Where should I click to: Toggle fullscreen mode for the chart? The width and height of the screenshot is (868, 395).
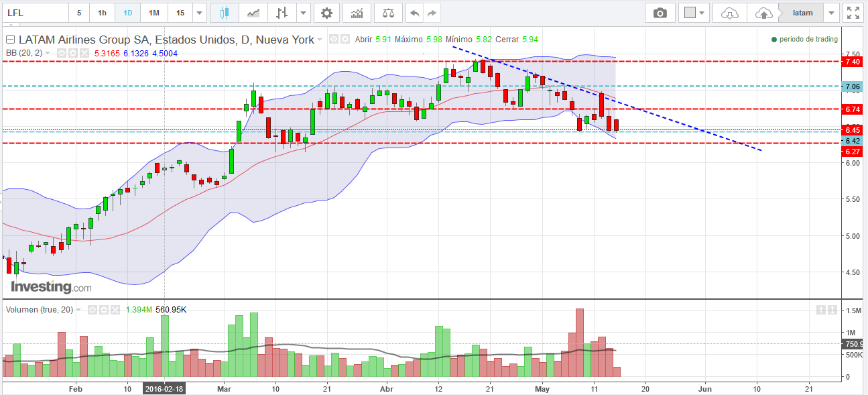(x=853, y=13)
